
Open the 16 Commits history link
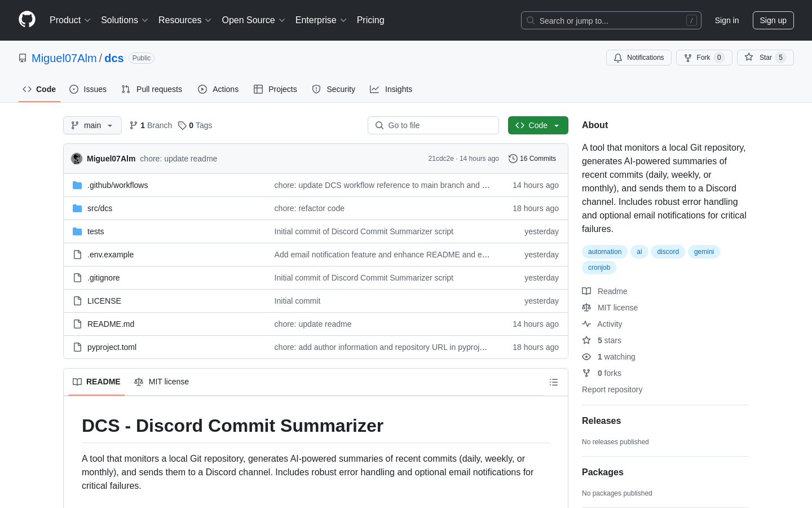tap(532, 159)
